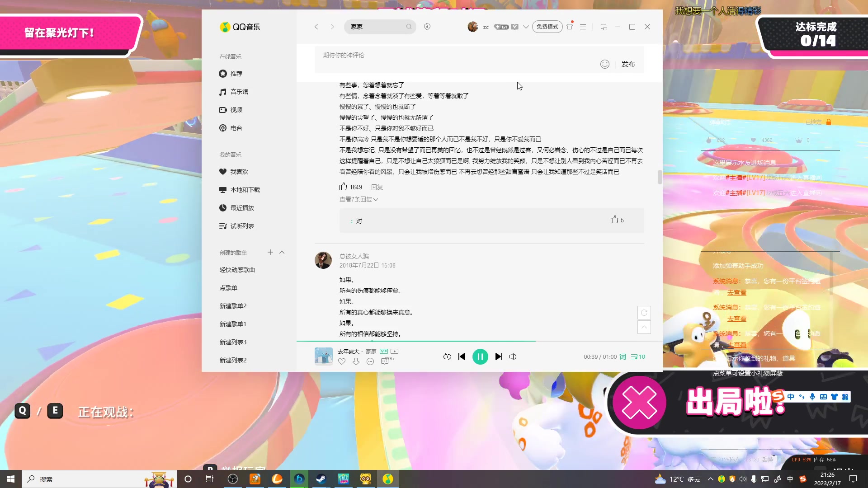The image size is (868, 488).
Task: Open the main menu hamburger icon
Action: [x=583, y=27]
